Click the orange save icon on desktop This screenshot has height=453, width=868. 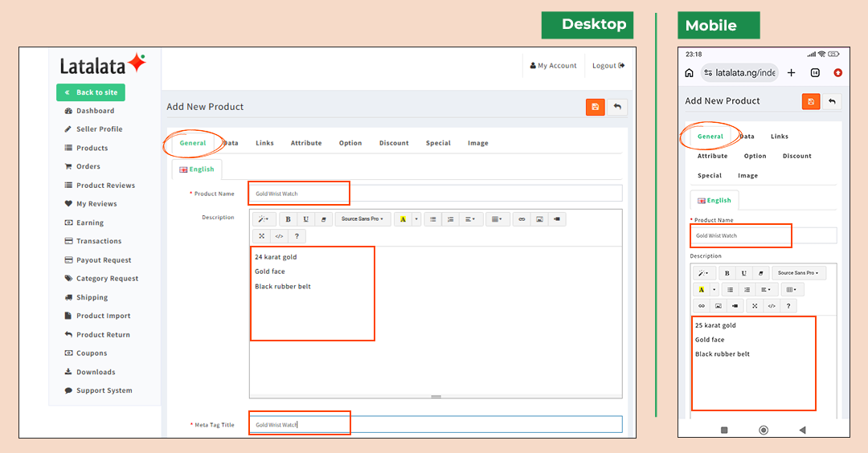(x=595, y=107)
